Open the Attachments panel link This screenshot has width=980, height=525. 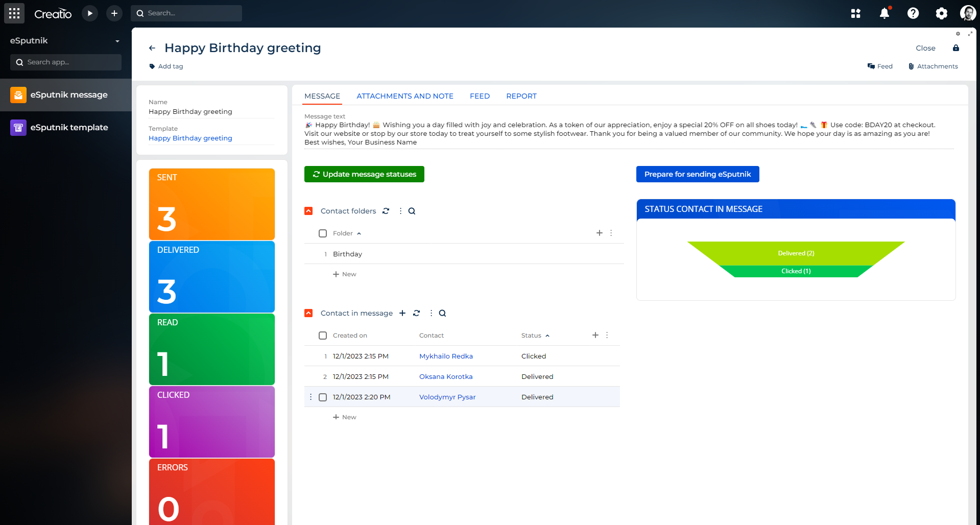click(x=933, y=66)
